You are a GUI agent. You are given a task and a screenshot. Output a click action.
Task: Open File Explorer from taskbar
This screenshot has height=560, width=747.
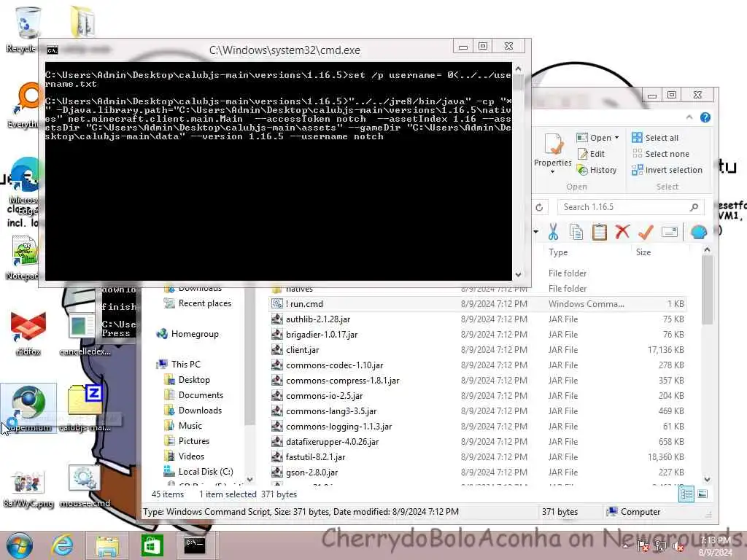(x=108, y=545)
